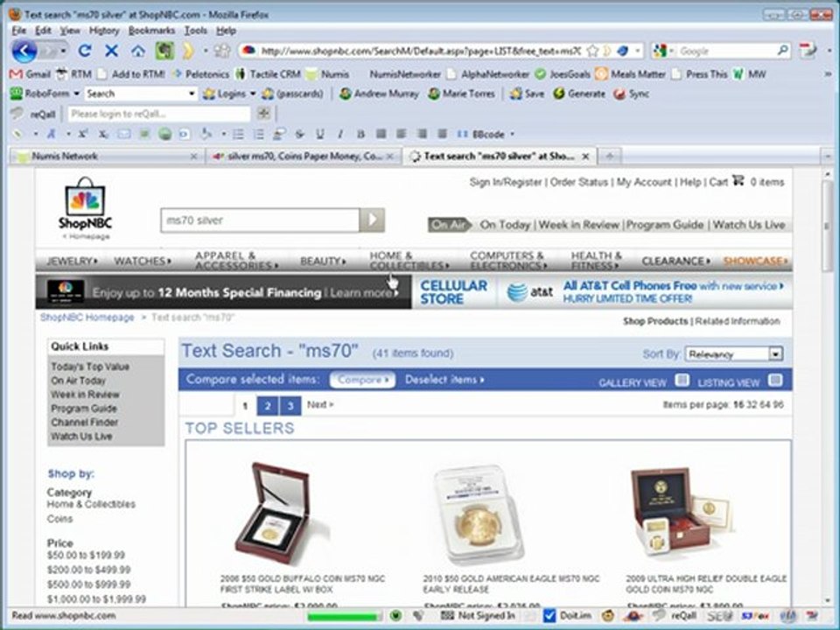The height and width of the screenshot is (630, 840).
Task: Toggle italic in BBcode toolbar
Action: (340, 134)
